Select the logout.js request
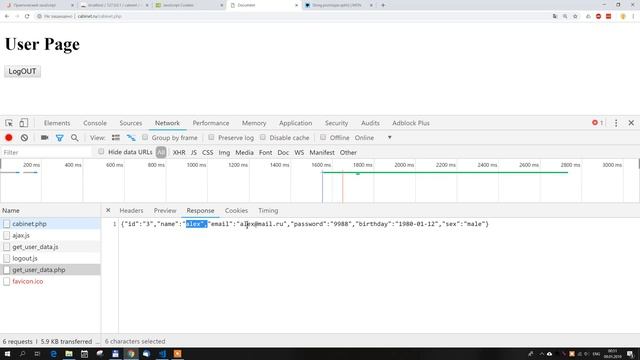640x360 pixels. pyautogui.click(x=50, y=258)
